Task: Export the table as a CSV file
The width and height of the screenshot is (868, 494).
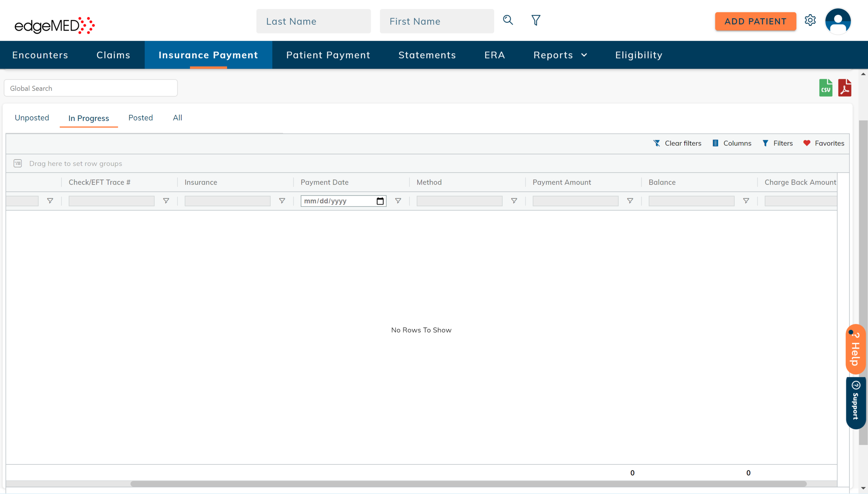Action: pyautogui.click(x=825, y=88)
